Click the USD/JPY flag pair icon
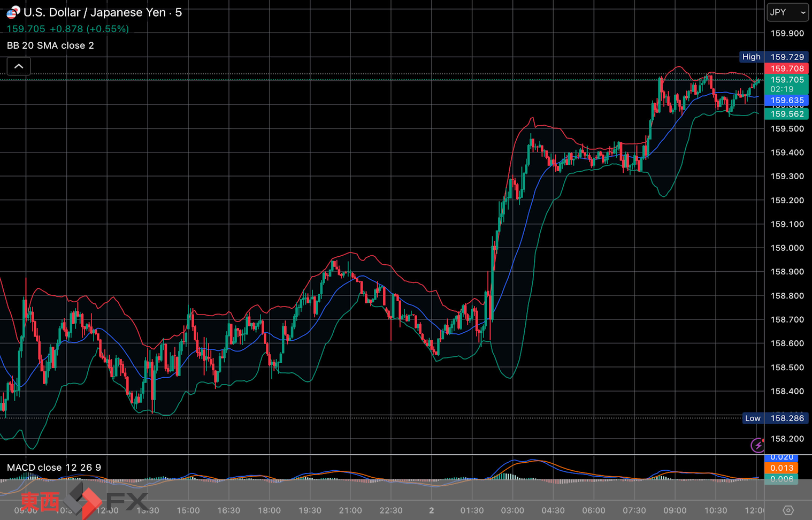Screen dimensions: 812x520 click(x=13, y=12)
